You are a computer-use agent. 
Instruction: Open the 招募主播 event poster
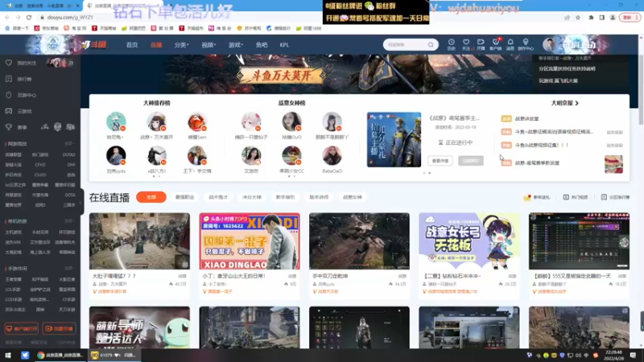(394, 139)
